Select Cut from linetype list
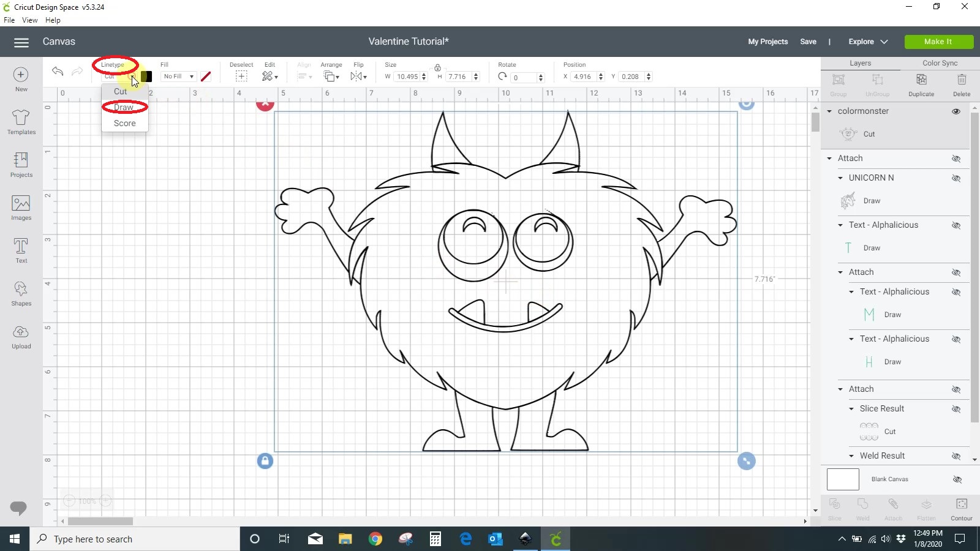This screenshot has width=980, height=551. click(121, 91)
